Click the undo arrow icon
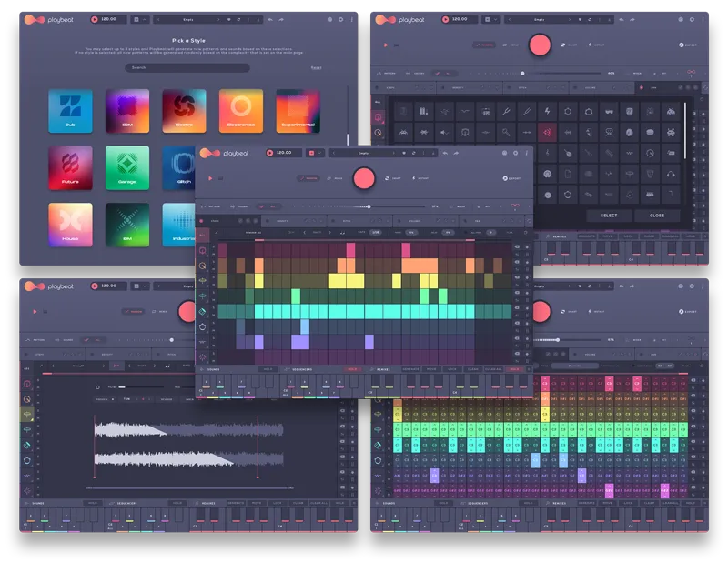The width and height of the screenshot is (728, 562). (x=443, y=152)
